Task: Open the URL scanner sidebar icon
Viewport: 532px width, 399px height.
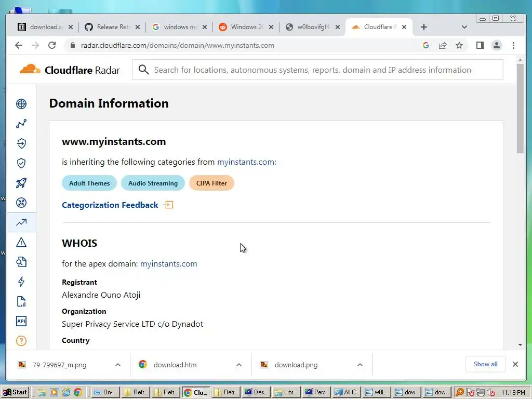Action: tap(21, 262)
